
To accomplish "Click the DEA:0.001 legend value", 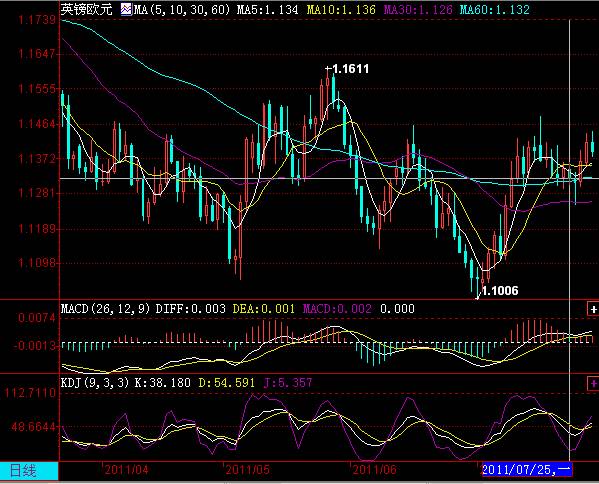I will pos(264,309).
